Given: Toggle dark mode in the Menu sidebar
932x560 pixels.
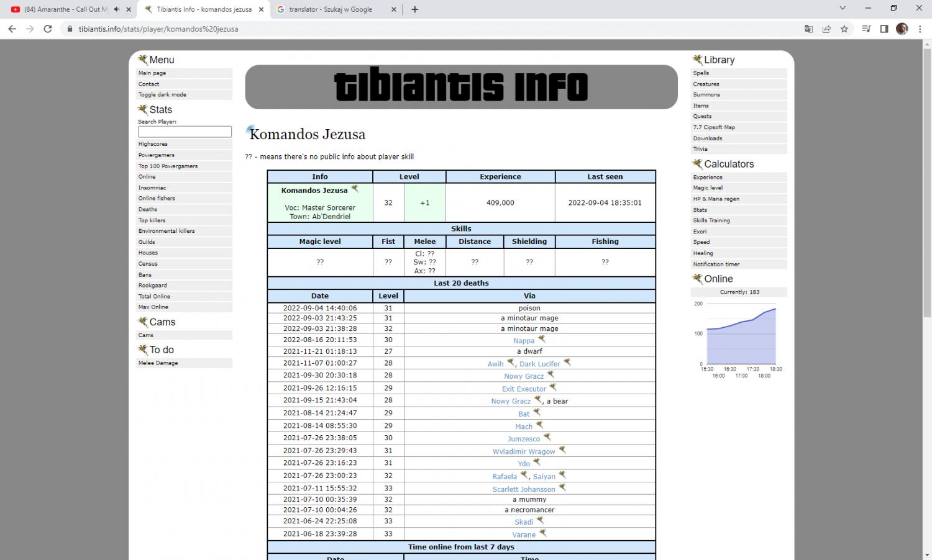Looking at the screenshot, I should [162, 95].
